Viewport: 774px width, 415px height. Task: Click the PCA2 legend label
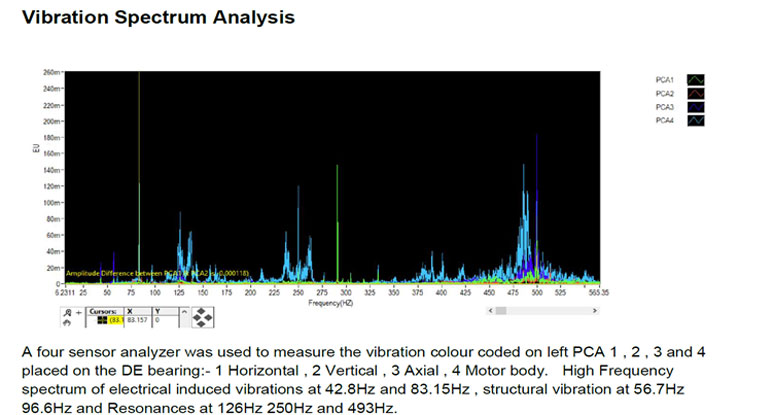pyautogui.click(x=664, y=93)
